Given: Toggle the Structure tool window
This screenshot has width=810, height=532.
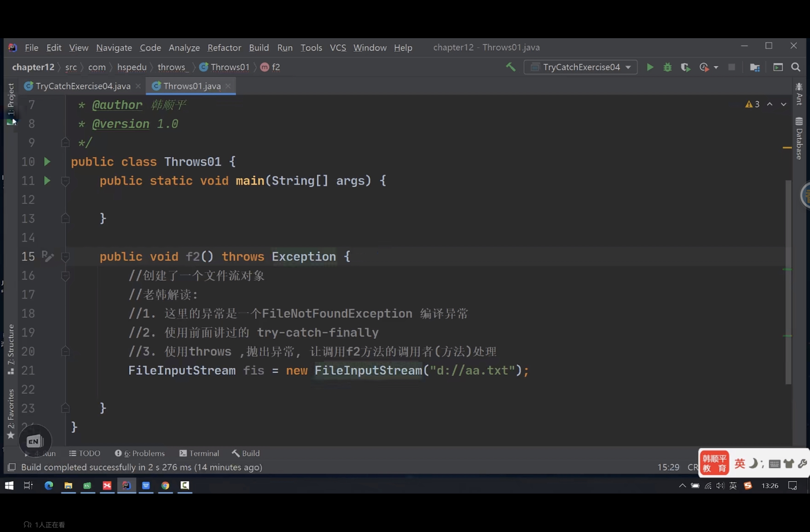Looking at the screenshot, I should click(x=10, y=348).
